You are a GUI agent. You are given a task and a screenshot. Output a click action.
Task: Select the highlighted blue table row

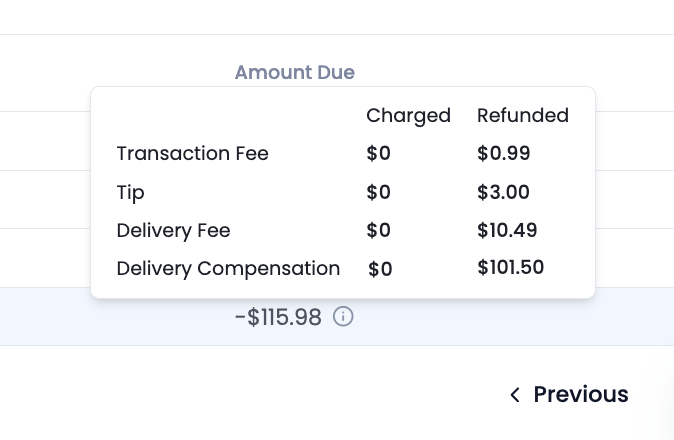337,317
